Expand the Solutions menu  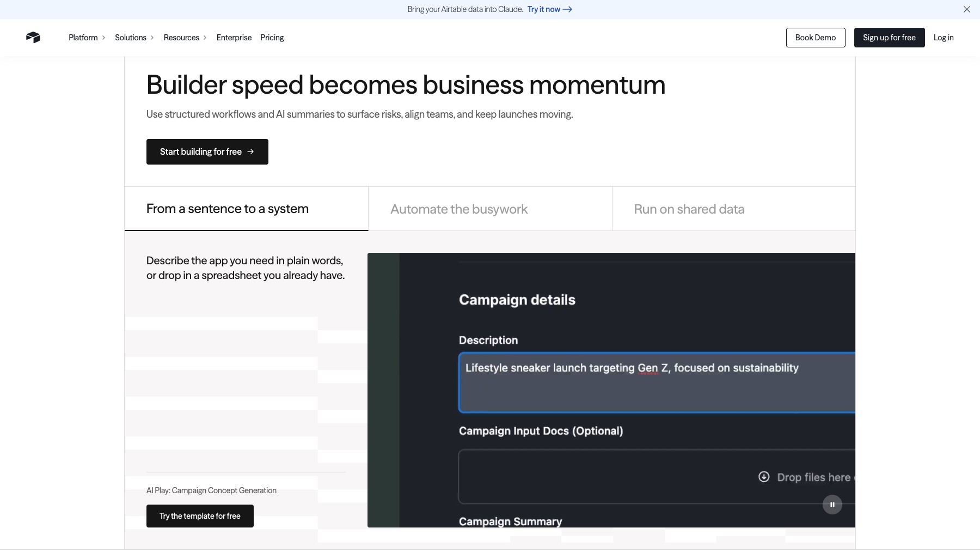click(x=134, y=38)
